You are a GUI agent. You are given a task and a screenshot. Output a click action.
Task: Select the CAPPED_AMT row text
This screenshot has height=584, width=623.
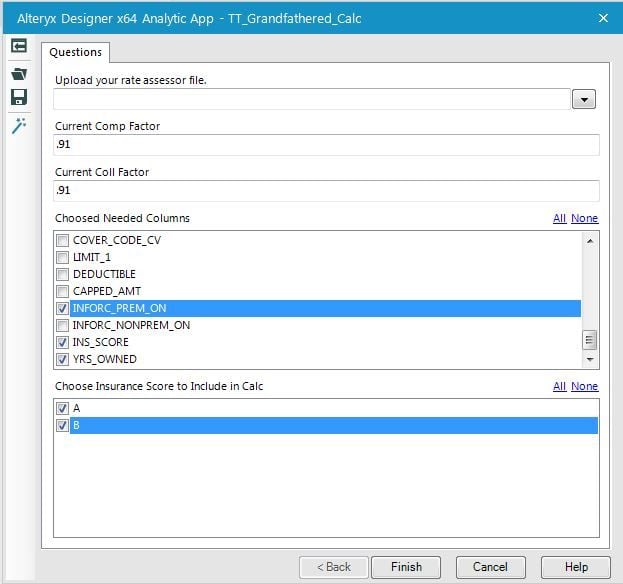pyautogui.click(x=107, y=292)
